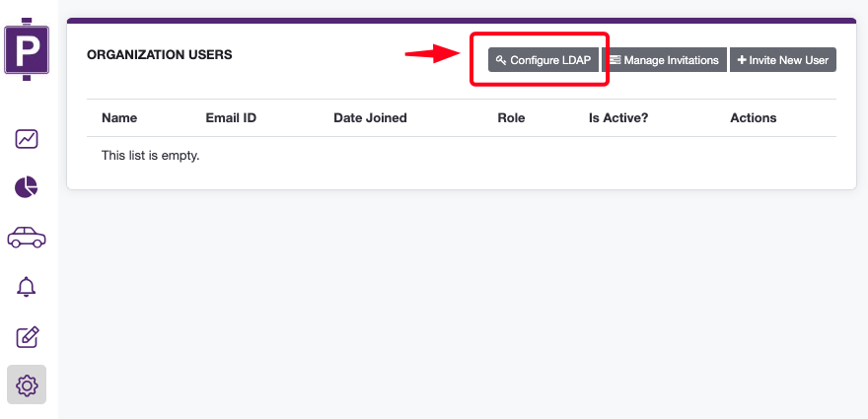868x419 pixels.
Task: Click the plus icon on Invite New User
Action: [x=742, y=60]
